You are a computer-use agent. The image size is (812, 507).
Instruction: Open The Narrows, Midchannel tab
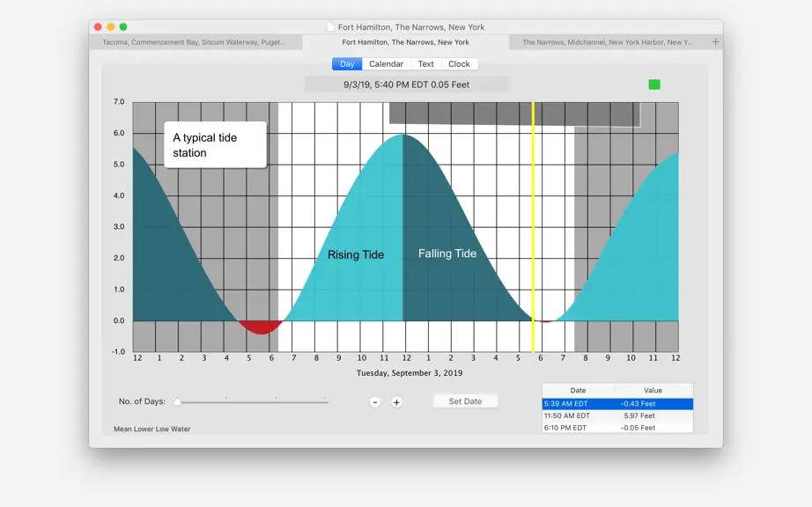pos(608,42)
